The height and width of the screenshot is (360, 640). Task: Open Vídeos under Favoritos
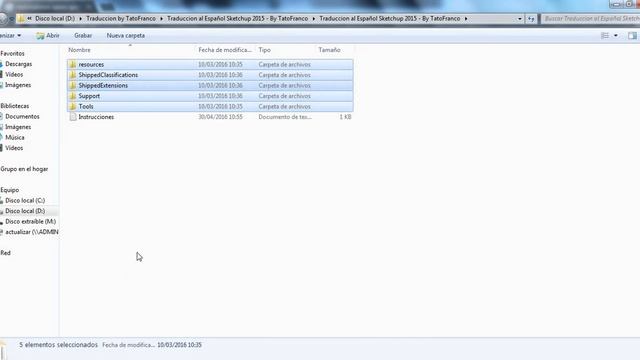14,75
